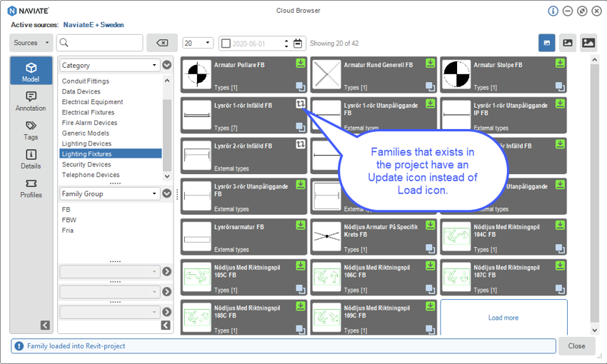Select Data Devices category
The width and height of the screenshot is (607, 364).
81,91
